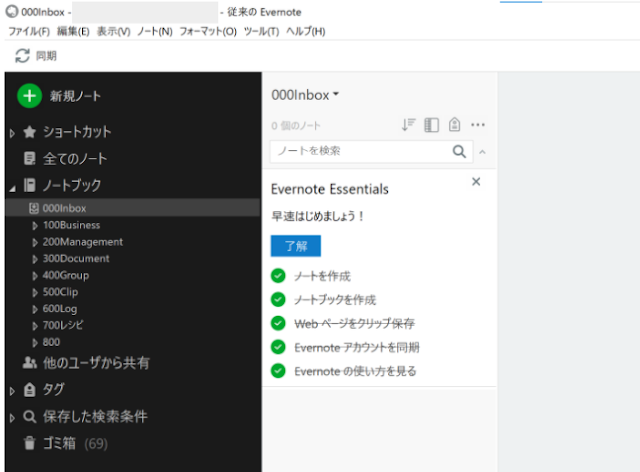Collapse the Notebooks (ノートブック) tree
This screenshot has width=640, height=472.
point(13,188)
